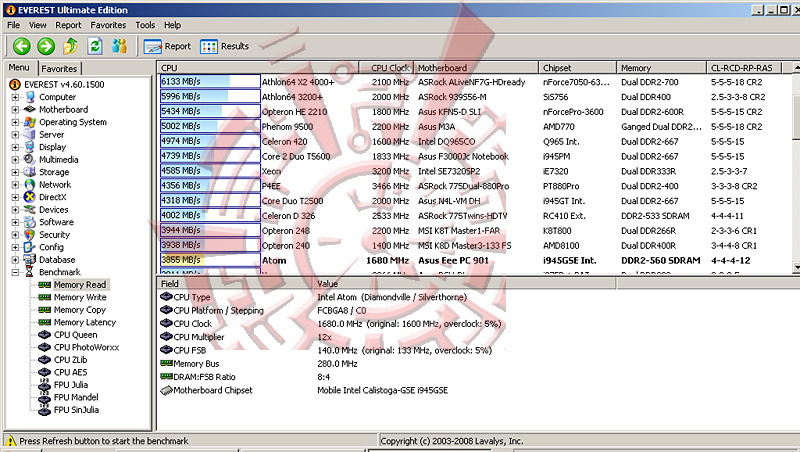Collapse the Benchmark tree node
Viewport: 800px width, 452px height.
(15, 272)
